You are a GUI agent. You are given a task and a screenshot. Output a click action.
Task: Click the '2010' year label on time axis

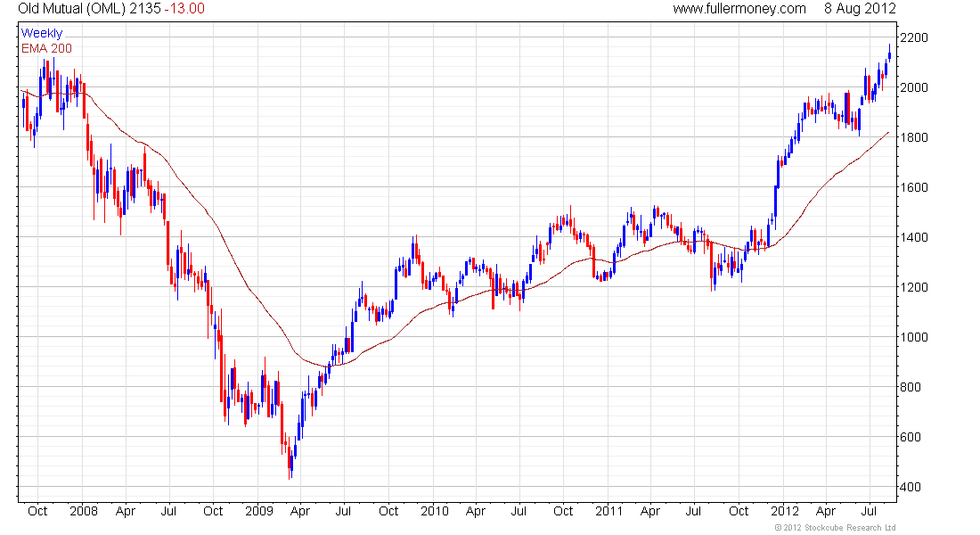435,511
